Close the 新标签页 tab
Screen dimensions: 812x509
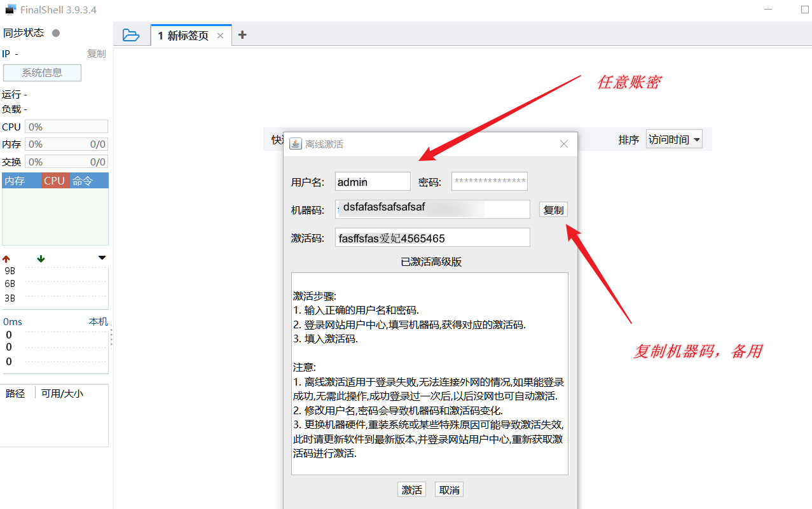pos(220,36)
